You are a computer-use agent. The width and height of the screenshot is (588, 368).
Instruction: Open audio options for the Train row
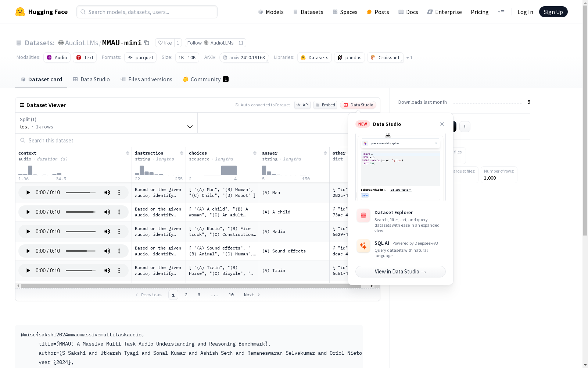click(x=119, y=270)
